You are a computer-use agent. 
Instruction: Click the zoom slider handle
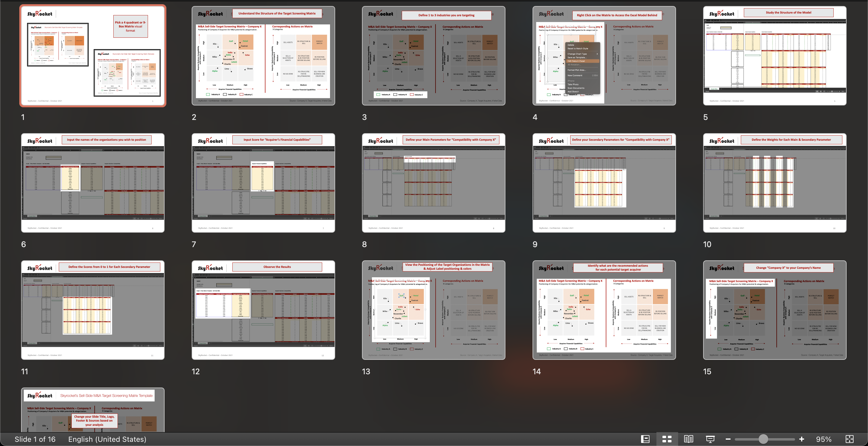(763, 439)
